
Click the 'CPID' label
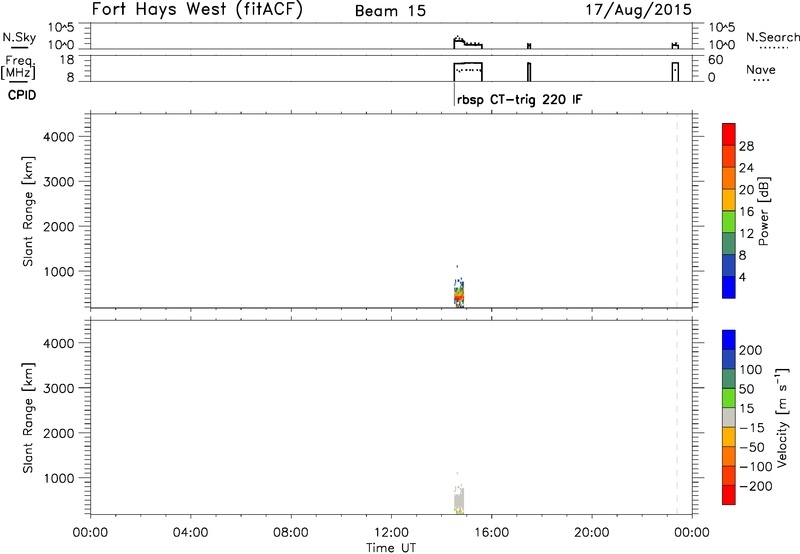[x=22, y=95]
